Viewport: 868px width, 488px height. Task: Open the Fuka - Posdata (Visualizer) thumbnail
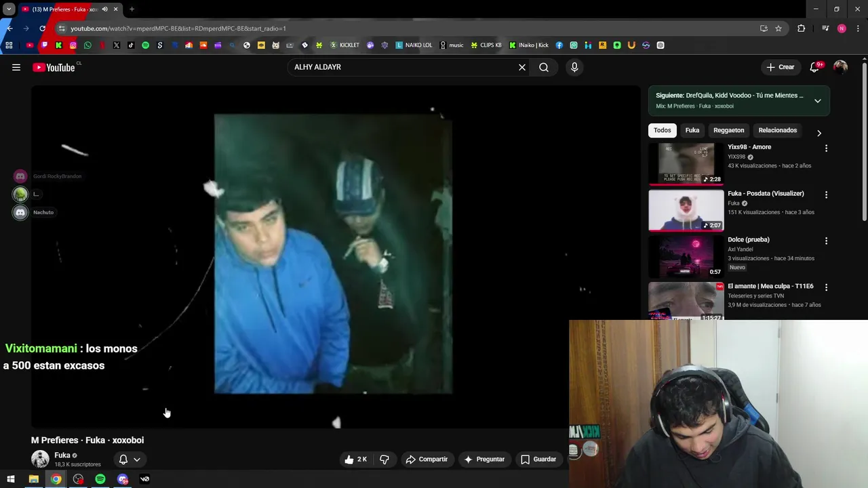tap(686, 210)
